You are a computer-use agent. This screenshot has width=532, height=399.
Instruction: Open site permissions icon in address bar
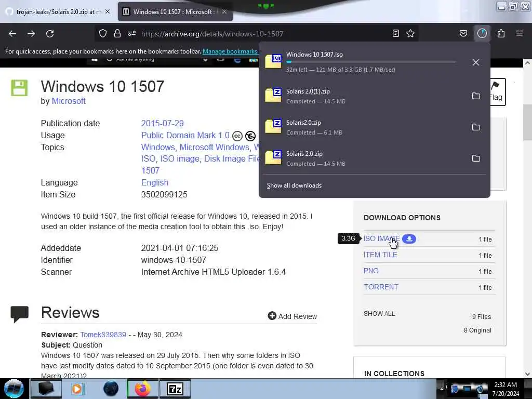pyautogui.click(x=132, y=33)
